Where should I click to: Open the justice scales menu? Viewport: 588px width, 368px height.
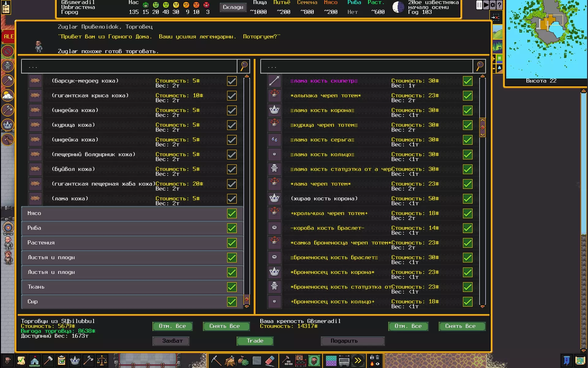coord(102,361)
